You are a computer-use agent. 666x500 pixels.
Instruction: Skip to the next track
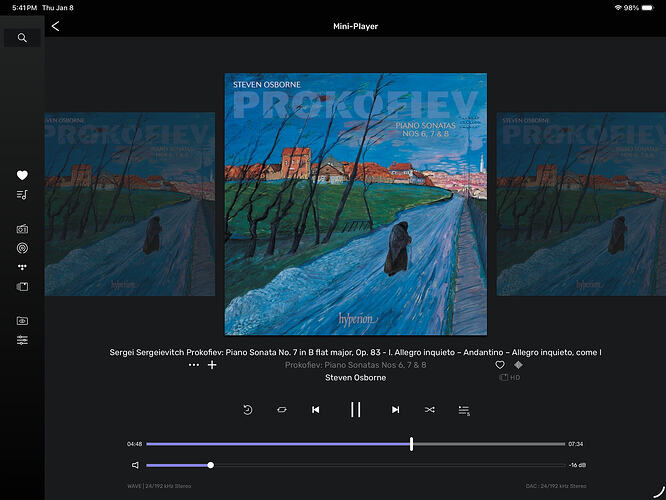(x=395, y=410)
